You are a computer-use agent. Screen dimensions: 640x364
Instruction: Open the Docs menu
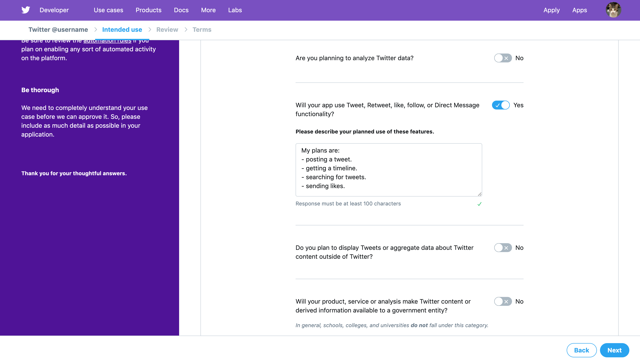(181, 10)
